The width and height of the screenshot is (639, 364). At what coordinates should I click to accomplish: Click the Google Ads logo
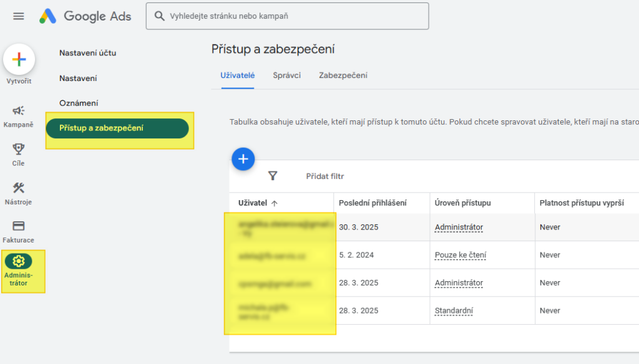(85, 16)
